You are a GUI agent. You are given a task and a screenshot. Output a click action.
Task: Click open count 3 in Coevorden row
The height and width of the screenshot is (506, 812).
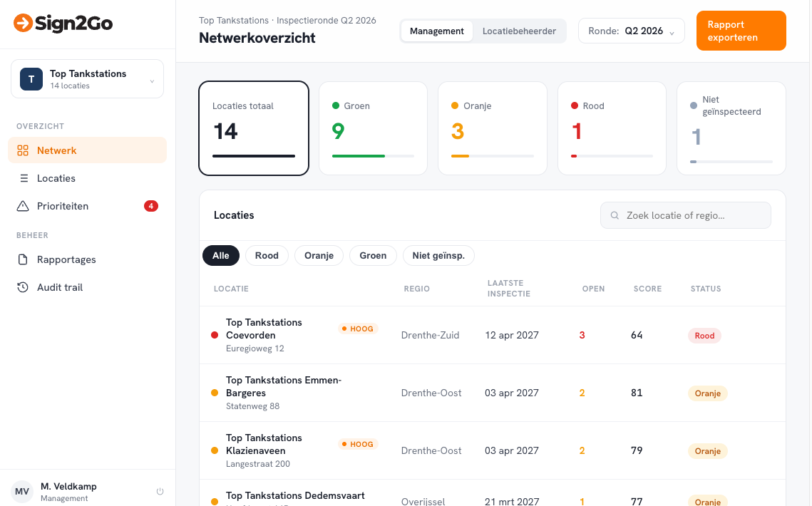pyautogui.click(x=582, y=335)
